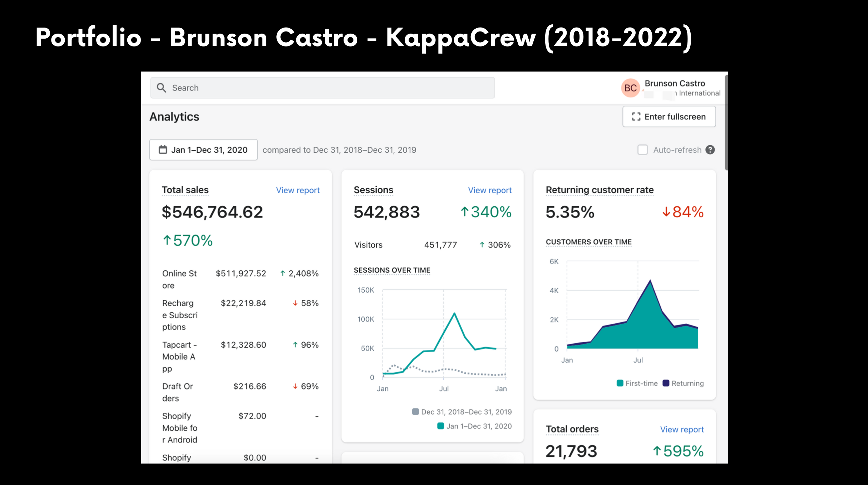Image resolution: width=868 pixels, height=485 pixels.
Task: Enable the Auto-refresh checkbox
Action: click(x=642, y=150)
